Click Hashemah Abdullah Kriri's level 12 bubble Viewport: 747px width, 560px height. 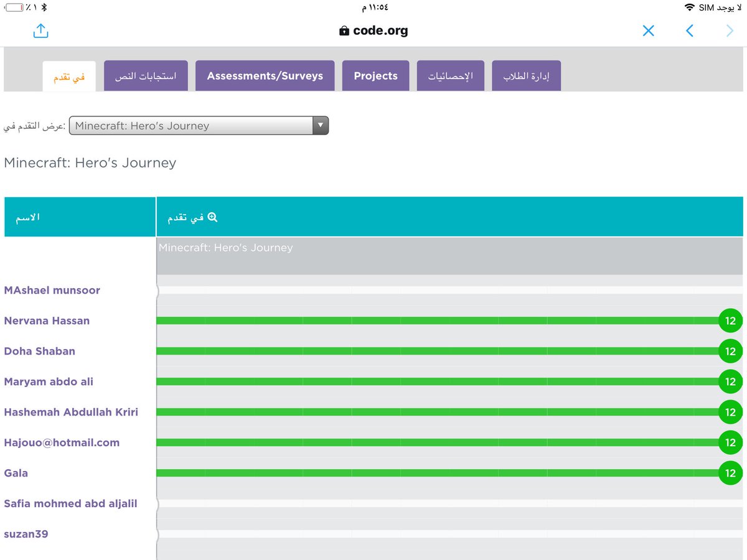coord(730,412)
